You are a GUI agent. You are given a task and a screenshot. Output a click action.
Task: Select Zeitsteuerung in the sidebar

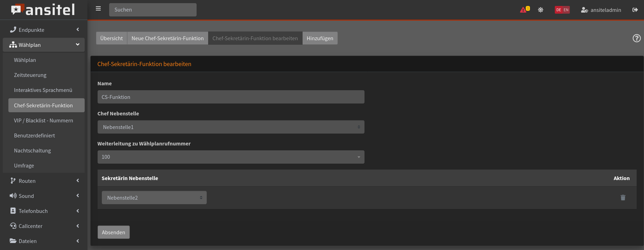coord(30,75)
